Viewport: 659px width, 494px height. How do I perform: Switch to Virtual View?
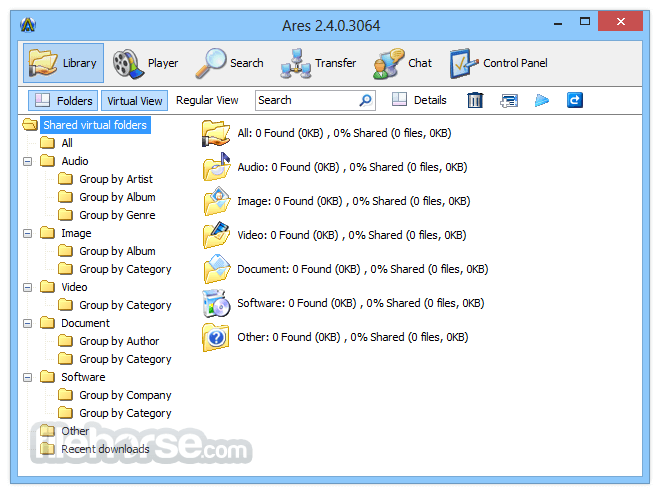134,100
